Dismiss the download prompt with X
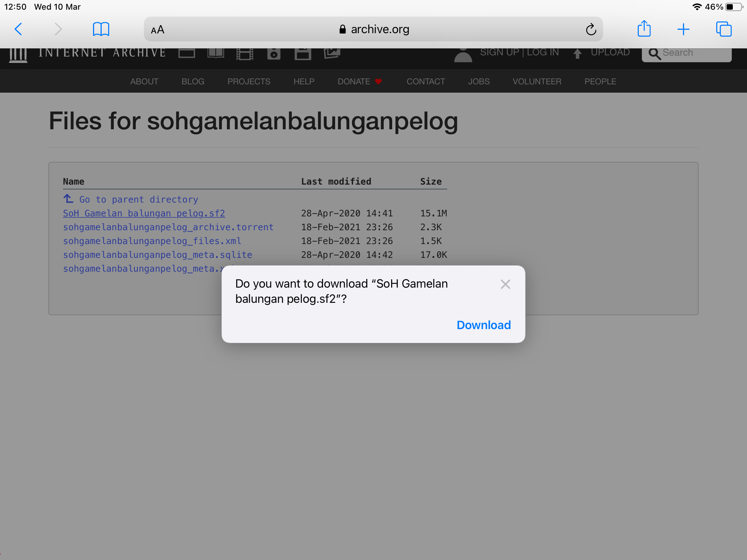 tap(505, 284)
